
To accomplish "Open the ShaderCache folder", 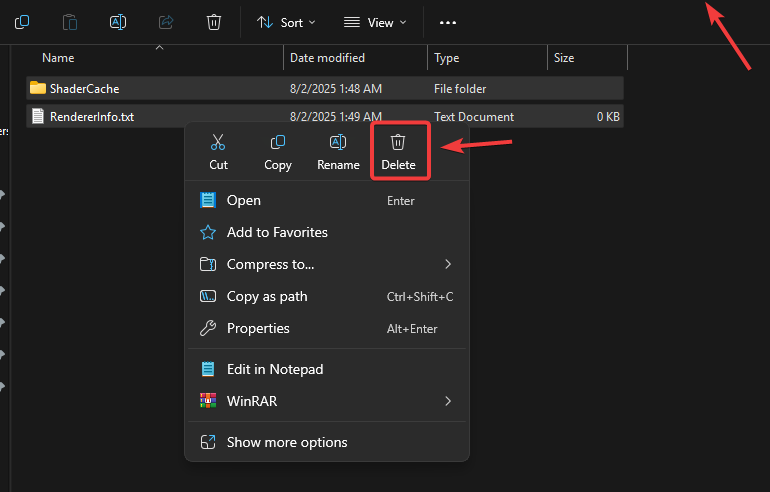I will [x=84, y=88].
